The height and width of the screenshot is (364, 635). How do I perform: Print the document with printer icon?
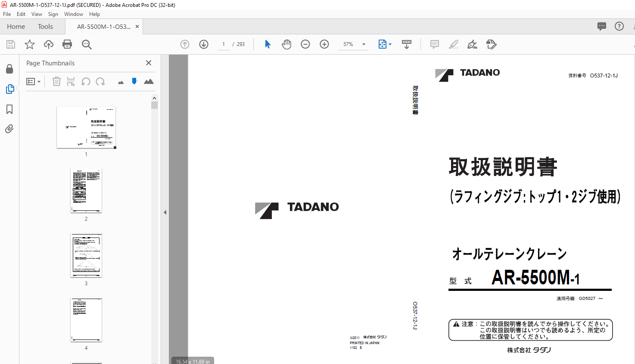pos(67,44)
